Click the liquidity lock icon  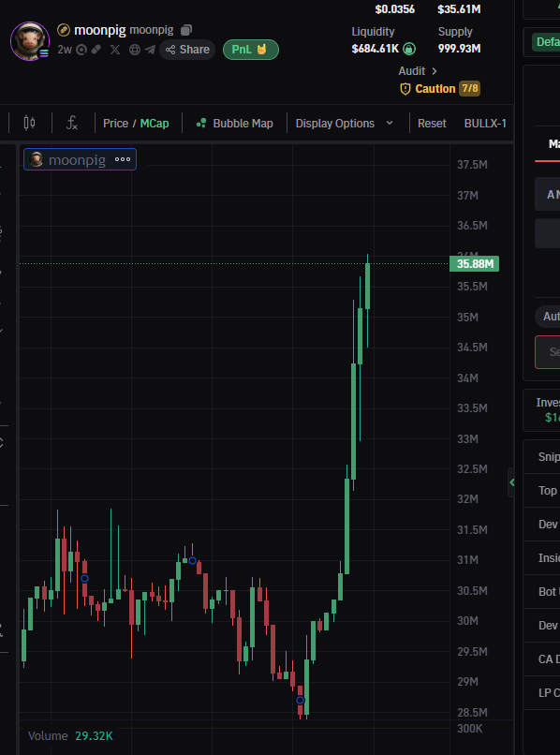(x=409, y=49)
